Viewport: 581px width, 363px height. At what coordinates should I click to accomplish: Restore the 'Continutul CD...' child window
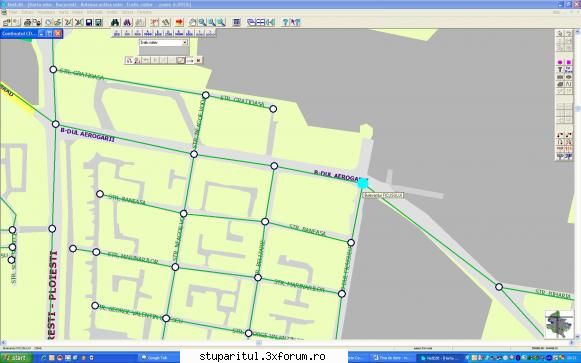(x=49, y=34)
